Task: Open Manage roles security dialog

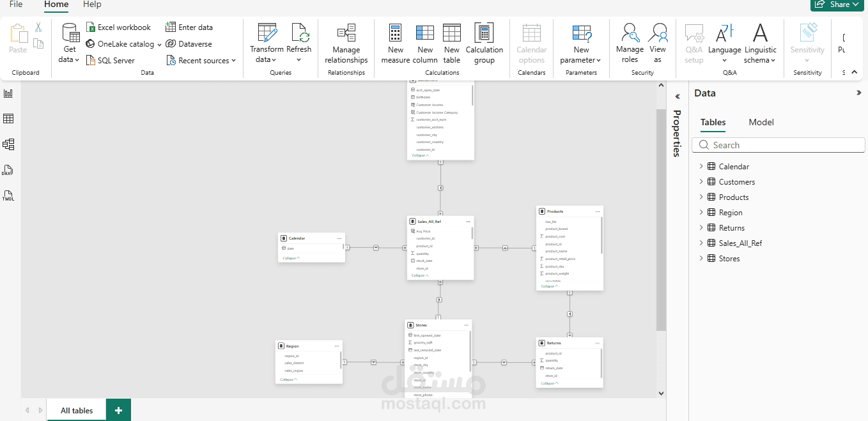Action: 630,43
